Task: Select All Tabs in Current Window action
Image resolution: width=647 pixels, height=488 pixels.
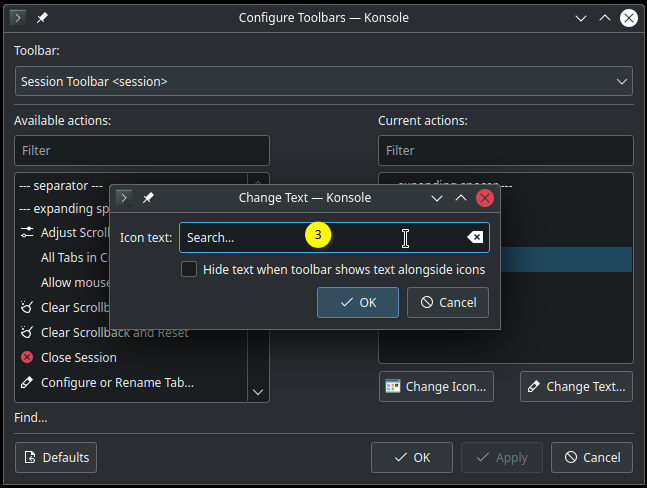Action: coord(75,257)
